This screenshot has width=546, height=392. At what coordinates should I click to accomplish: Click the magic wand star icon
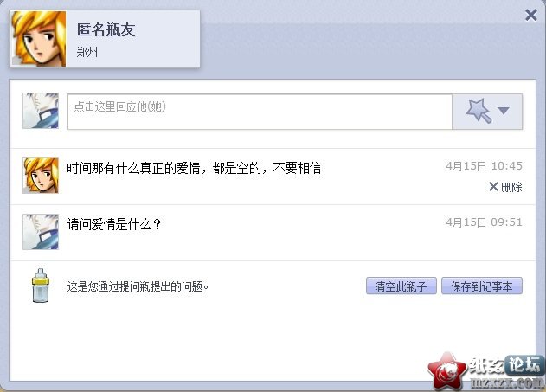coord(479,111)
